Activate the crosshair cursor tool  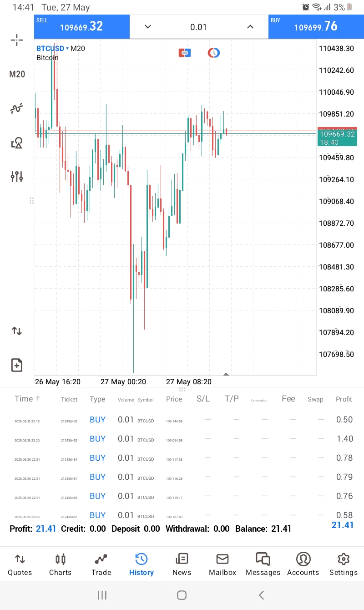click(17, 40)
